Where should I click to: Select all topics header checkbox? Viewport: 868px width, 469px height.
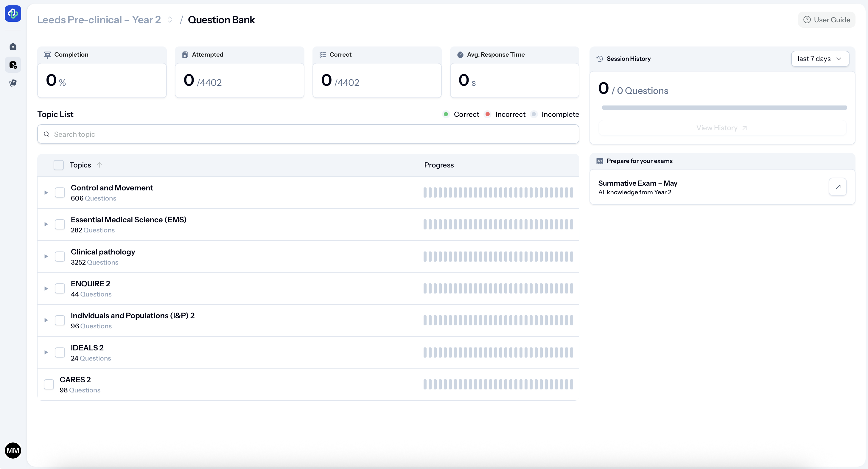[59, 165]
